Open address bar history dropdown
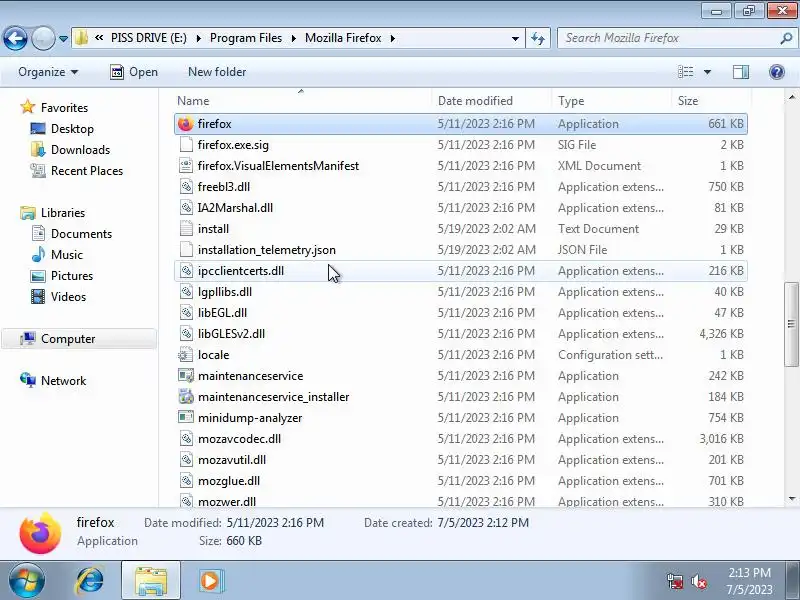The height and width of the screenshot is (600, 800). (515, 38)
